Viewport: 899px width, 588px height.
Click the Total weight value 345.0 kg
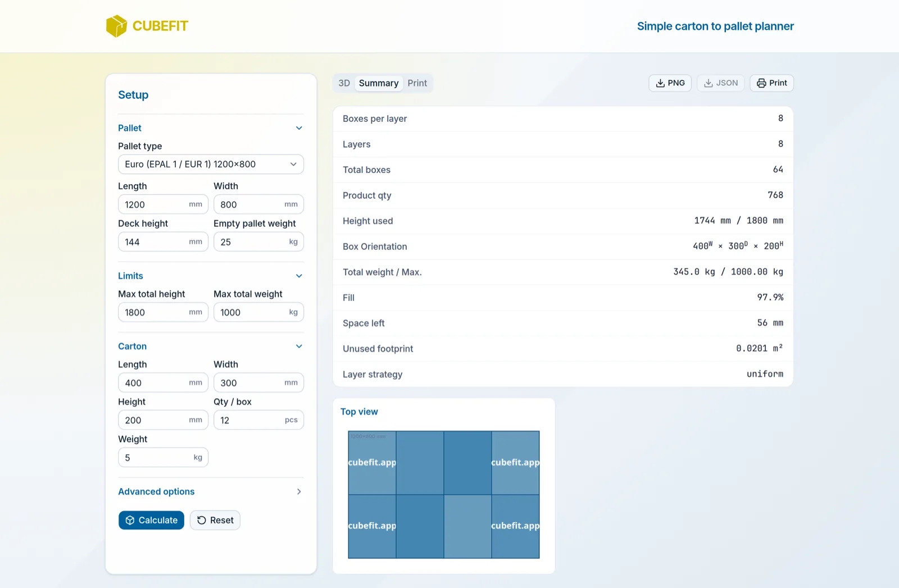(x=694, y=272)
